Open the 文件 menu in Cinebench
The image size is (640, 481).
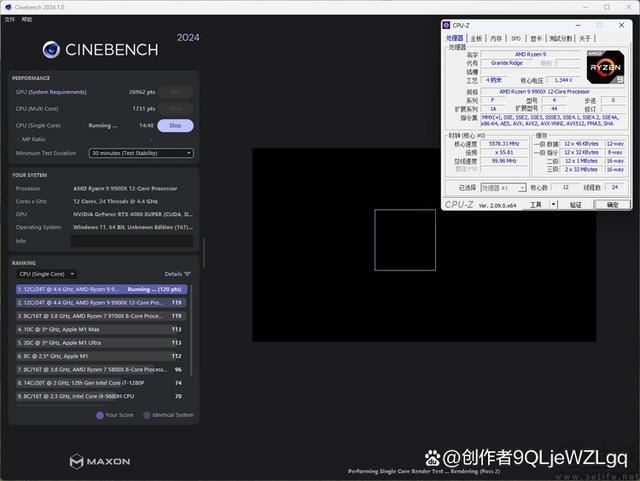tap(10, 19)
